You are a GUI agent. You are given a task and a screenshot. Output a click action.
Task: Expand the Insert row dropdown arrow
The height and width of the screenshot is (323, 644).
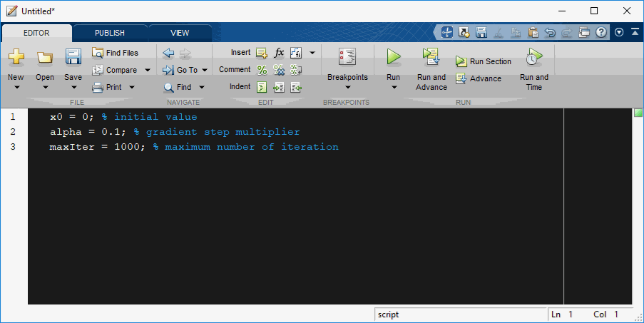pyautogui.click(x=312, y=53)
